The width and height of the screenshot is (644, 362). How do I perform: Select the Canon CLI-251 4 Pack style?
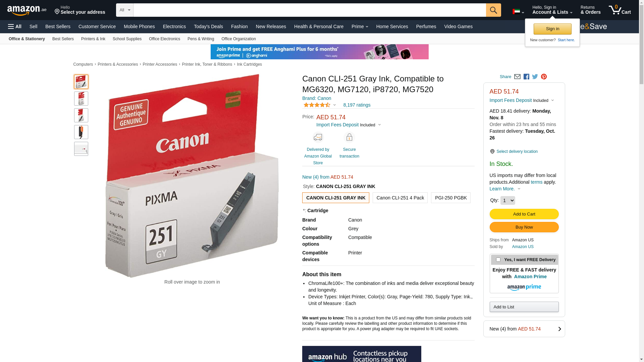400,198
